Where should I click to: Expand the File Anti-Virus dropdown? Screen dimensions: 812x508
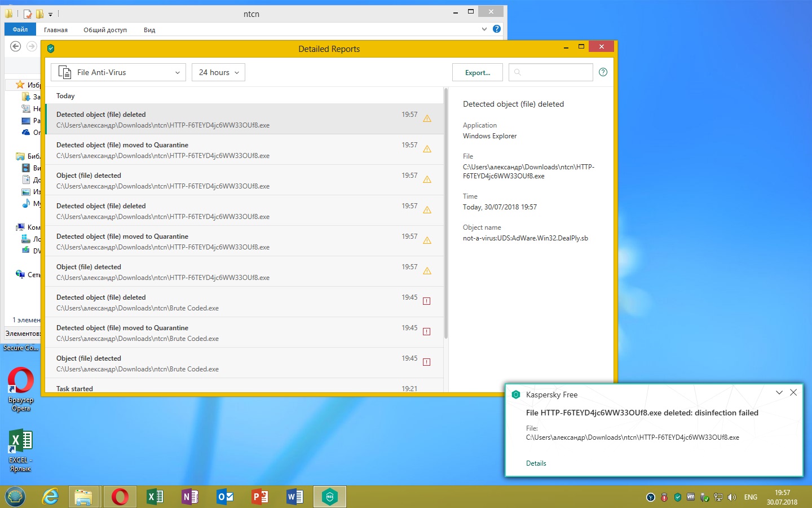[118, 72]
